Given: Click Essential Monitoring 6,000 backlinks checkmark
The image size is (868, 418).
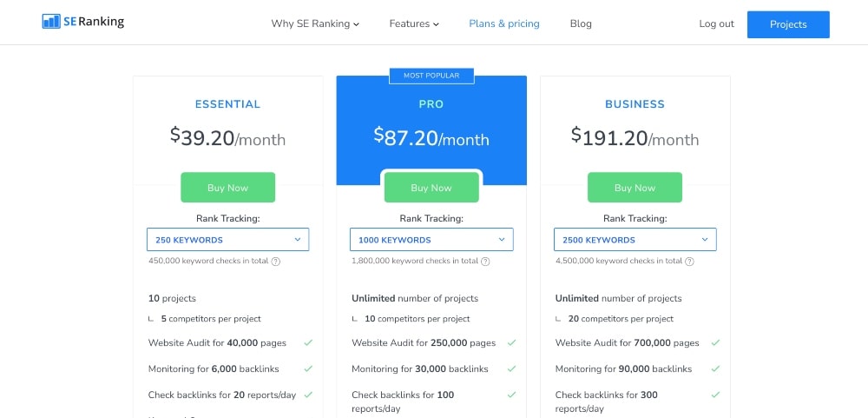Looking at the screenshot, I should 308,368.
